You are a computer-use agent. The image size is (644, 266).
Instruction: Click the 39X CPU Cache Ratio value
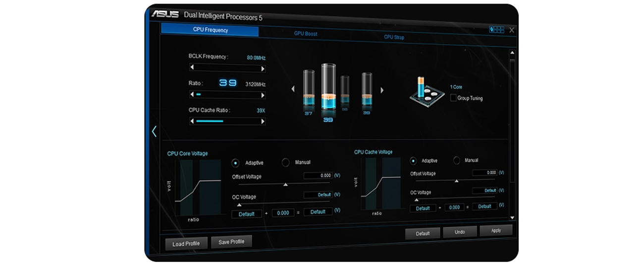click(261, 111)
